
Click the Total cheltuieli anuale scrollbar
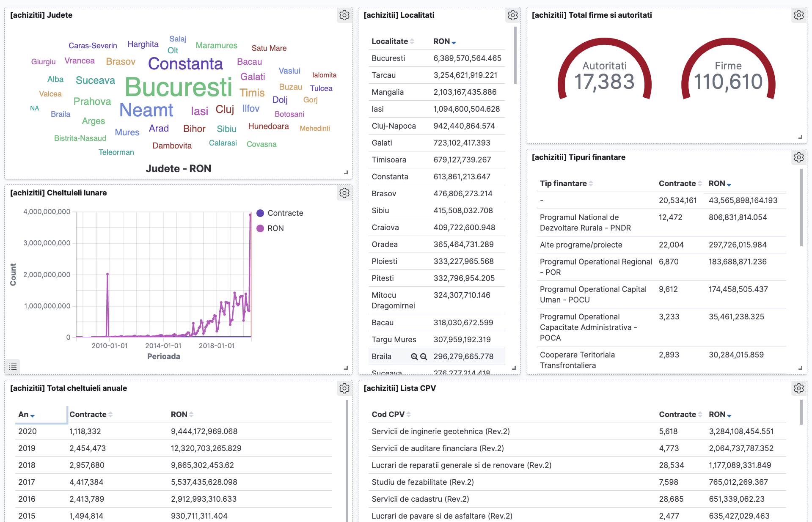(347, 461)
